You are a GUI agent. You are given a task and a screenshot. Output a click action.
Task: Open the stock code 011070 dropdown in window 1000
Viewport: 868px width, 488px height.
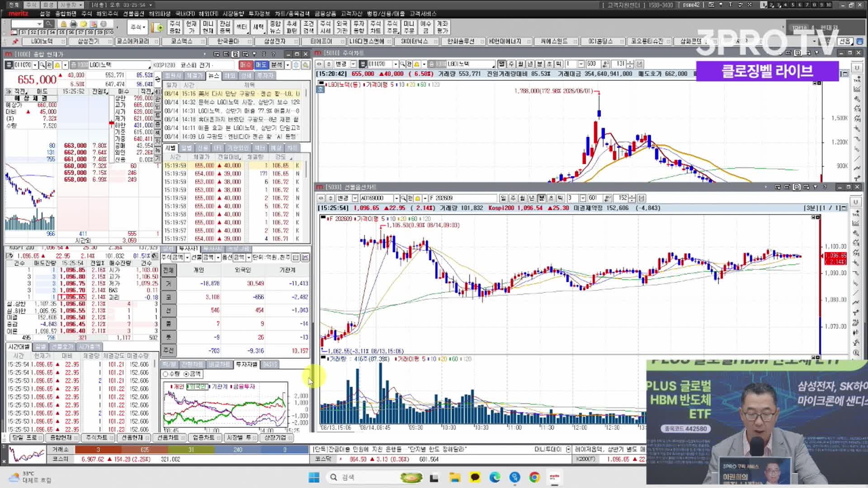[35, 65]
